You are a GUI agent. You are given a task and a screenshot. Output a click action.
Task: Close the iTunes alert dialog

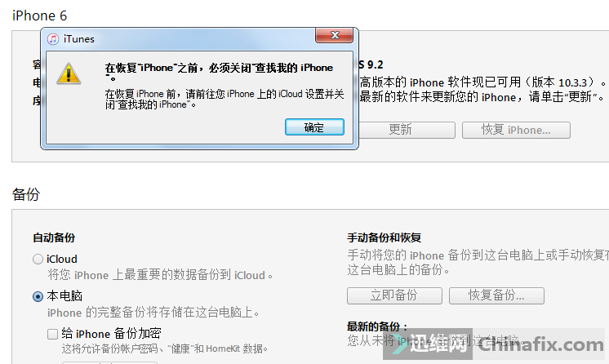point(335,35)
